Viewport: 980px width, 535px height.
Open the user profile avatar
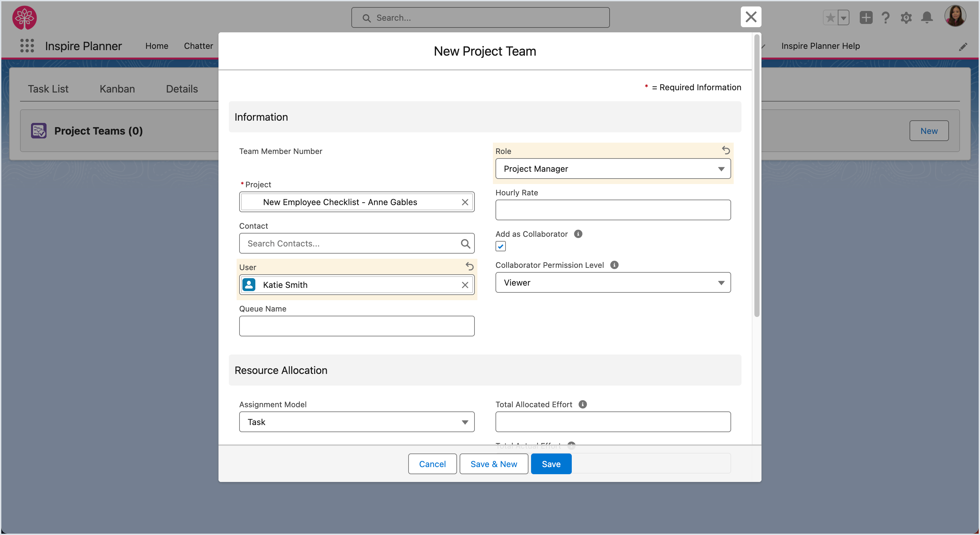click(x=955, y=16)
